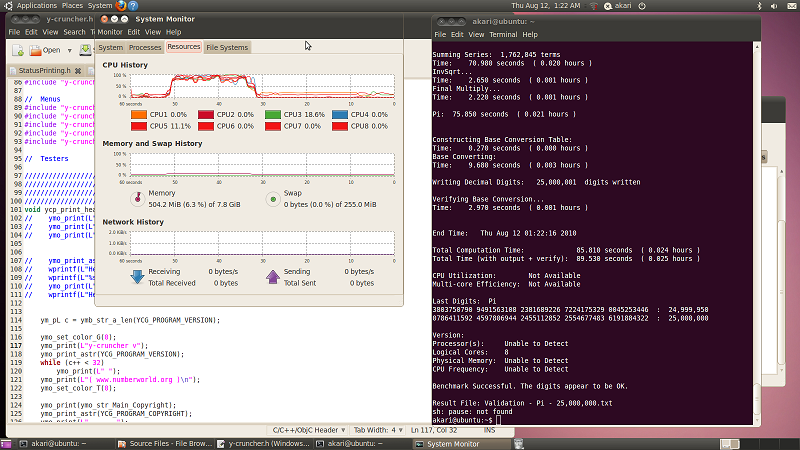
Task: Click the Ubuntu logo in top panel
Action: pyautogui.click(x=9, y=5)
